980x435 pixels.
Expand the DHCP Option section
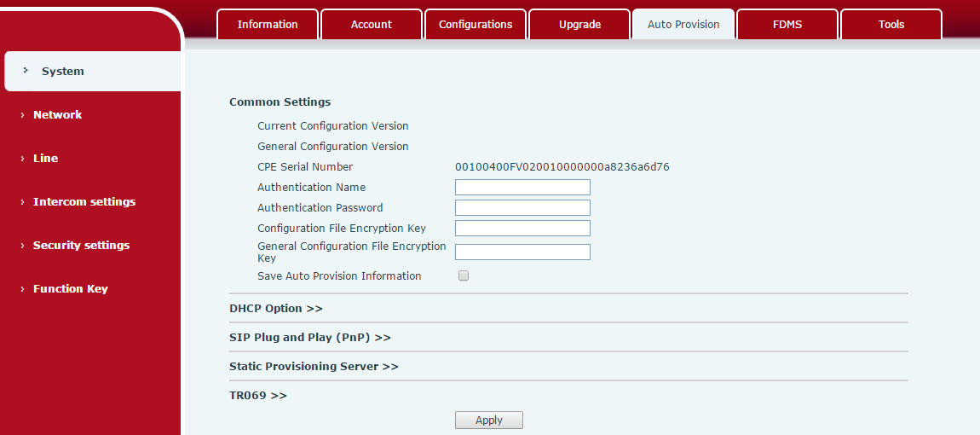[275, 309]
